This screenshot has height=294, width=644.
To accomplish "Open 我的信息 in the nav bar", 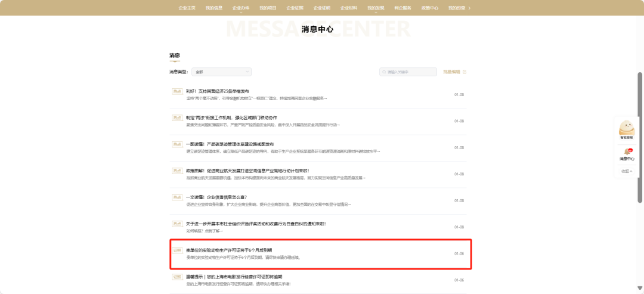I will (x=214, y=8).
